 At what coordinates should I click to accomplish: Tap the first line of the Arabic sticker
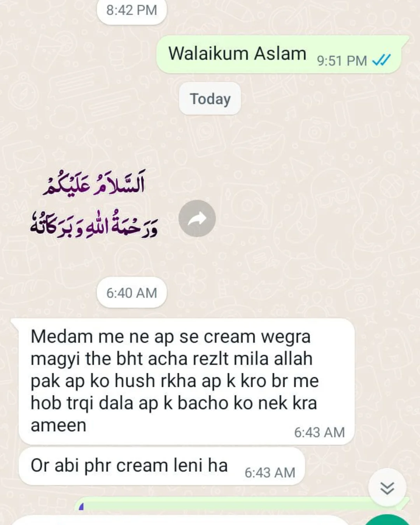click(x=94, y=182)
